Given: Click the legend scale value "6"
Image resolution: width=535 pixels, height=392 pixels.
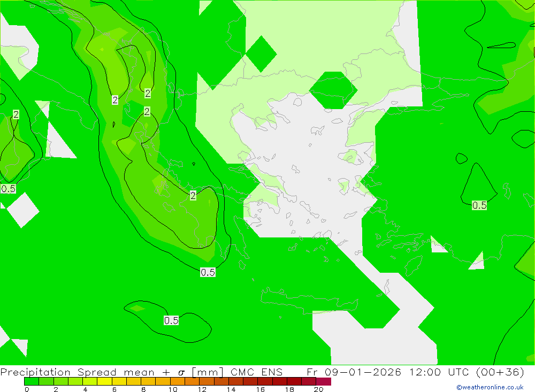Looking at the screenshot, I should pos(114,389).
